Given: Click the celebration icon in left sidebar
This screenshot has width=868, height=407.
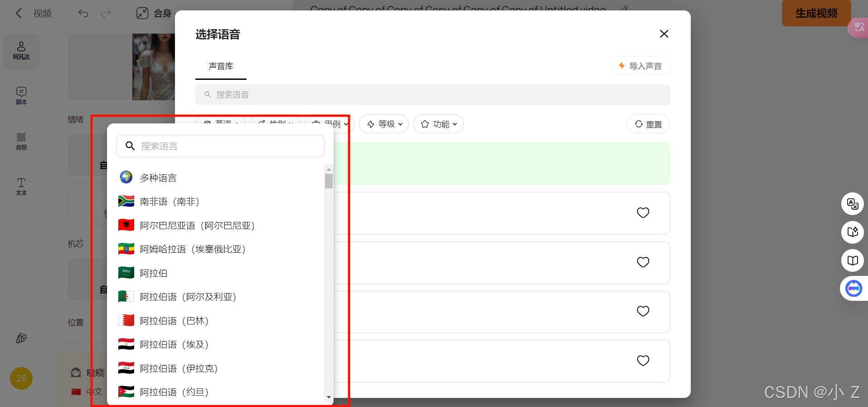Looking at the screenshot, I should click(x=21, y=338).
